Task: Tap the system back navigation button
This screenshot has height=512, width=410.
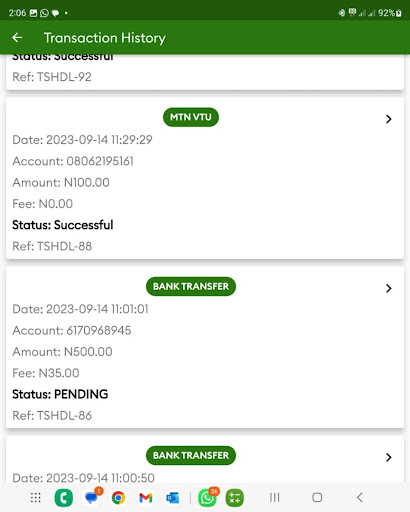Action: point(359,498)
